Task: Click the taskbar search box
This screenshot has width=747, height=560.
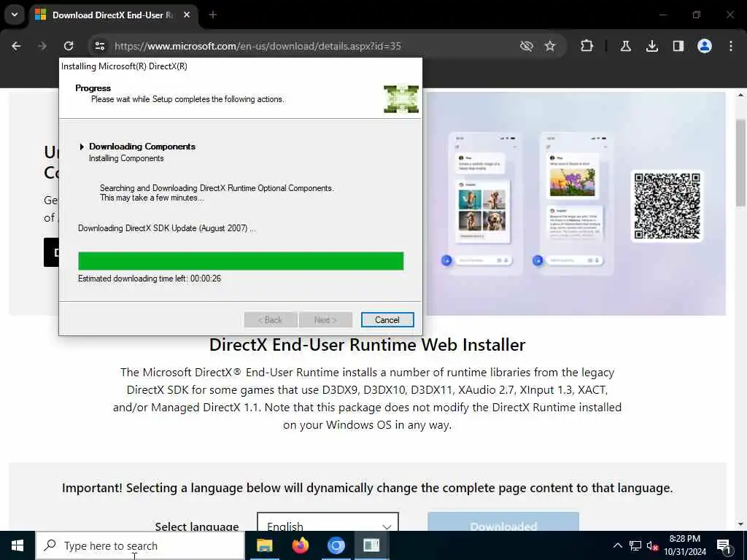Action: pyautogui.click(x=140, y=545)
